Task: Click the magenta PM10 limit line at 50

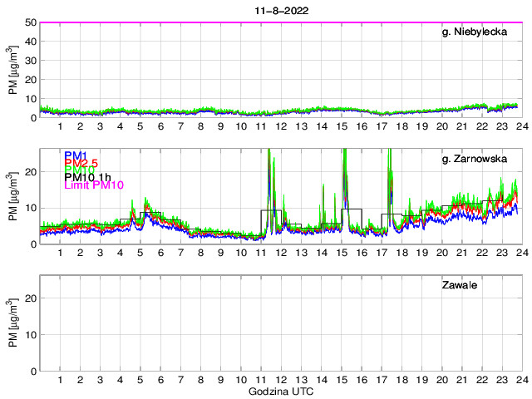Action: 280,22
